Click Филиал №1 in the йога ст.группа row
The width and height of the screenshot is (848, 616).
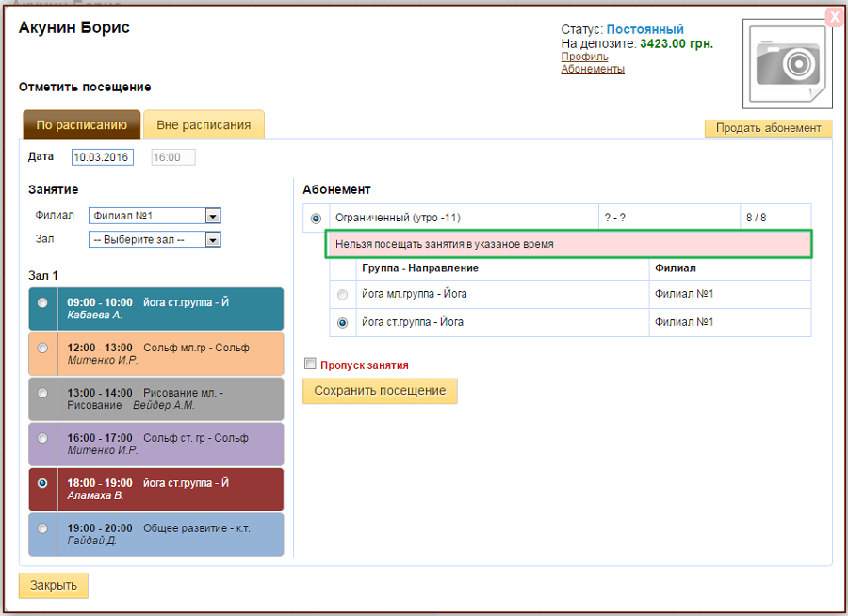pos(684,322)
